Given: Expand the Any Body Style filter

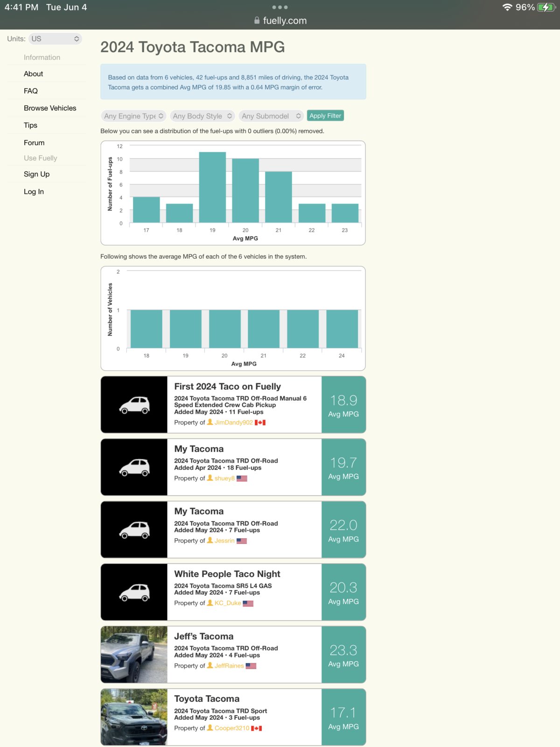Looking at the screenshot, I should click(x=203, y=116).
